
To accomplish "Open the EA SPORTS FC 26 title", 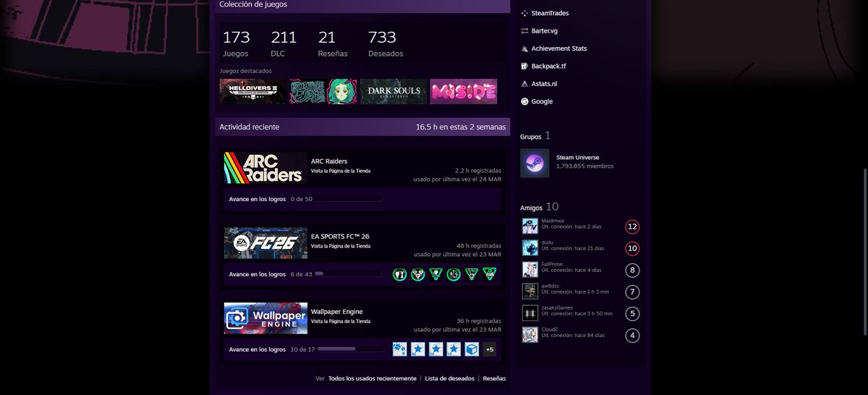I will point(340,237).
